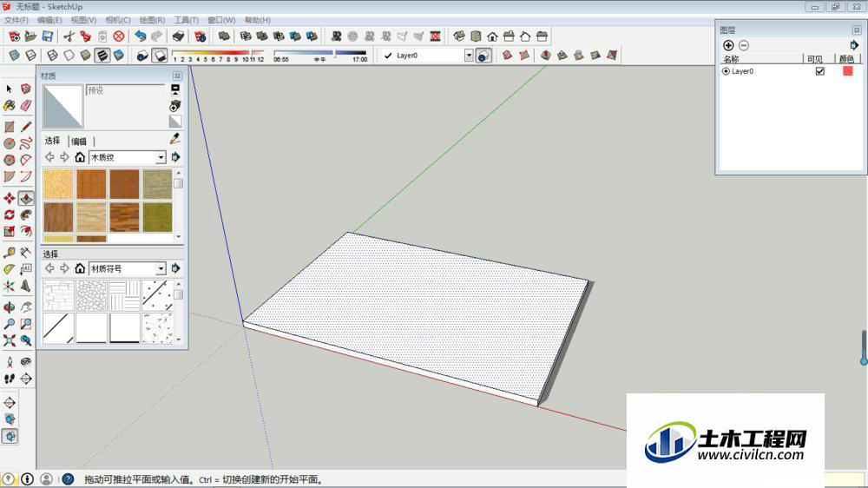Toggle Layer0 visibility checkbox
868x488 pixels.
pyautogui.click(x=820, y=71)
